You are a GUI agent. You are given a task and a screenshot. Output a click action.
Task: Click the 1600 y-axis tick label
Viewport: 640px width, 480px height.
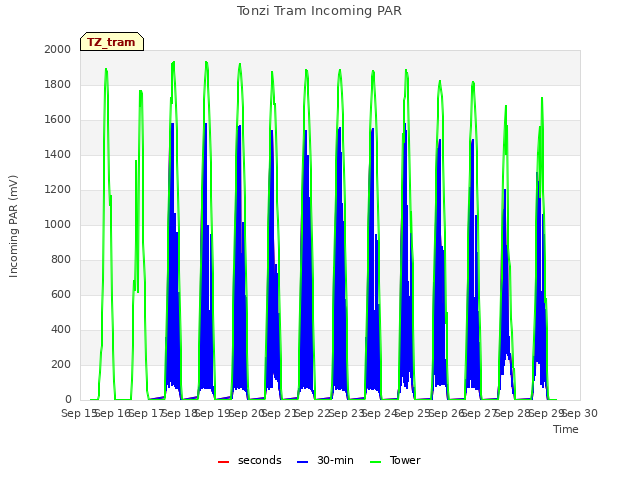(x=58, y=120)
